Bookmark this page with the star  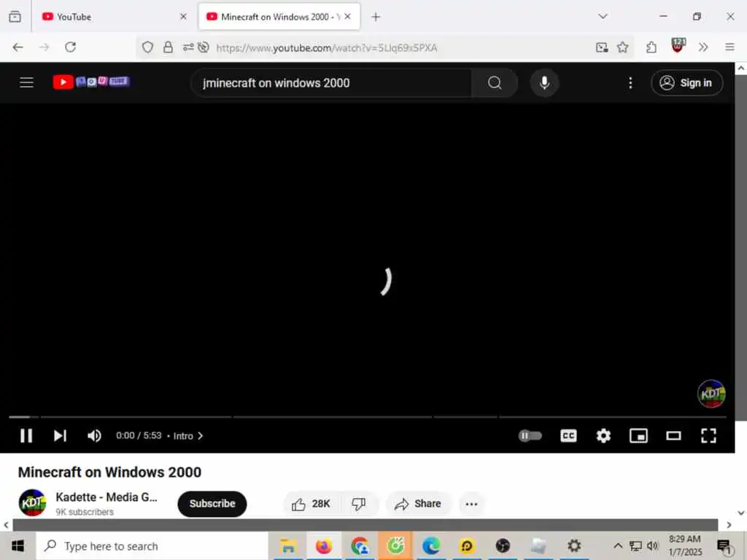(x=622, y=47)
